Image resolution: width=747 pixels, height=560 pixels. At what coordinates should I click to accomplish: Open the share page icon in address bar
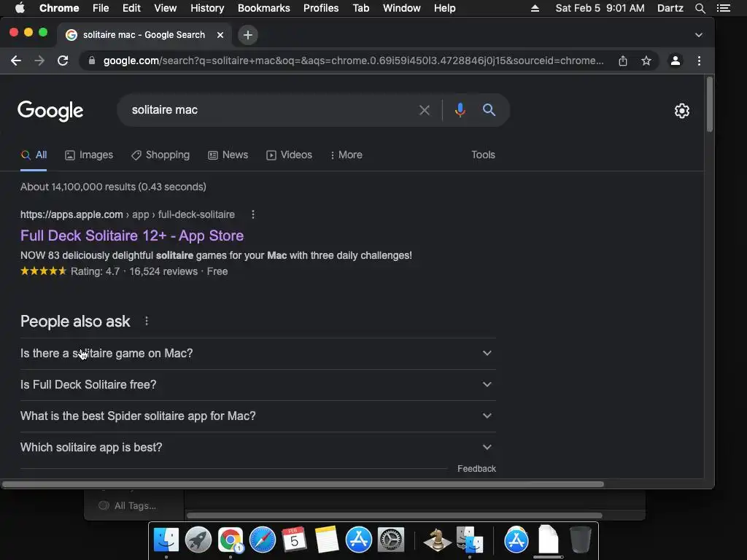[623, 61]
